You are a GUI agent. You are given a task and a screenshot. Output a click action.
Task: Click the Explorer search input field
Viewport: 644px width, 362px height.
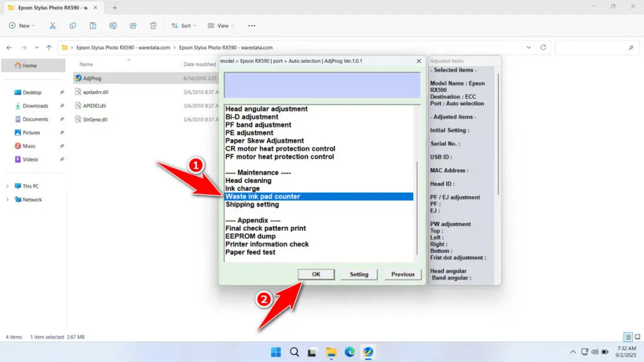click(594, 48)
